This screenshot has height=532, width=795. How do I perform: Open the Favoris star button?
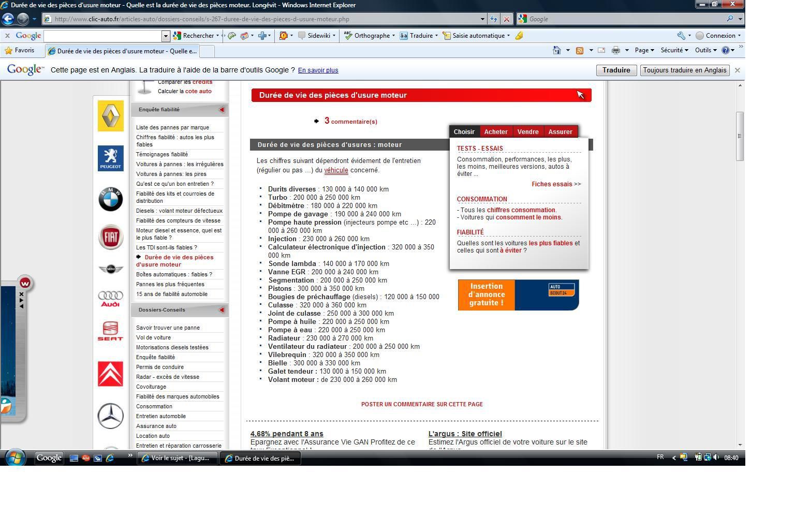(20, 51)
